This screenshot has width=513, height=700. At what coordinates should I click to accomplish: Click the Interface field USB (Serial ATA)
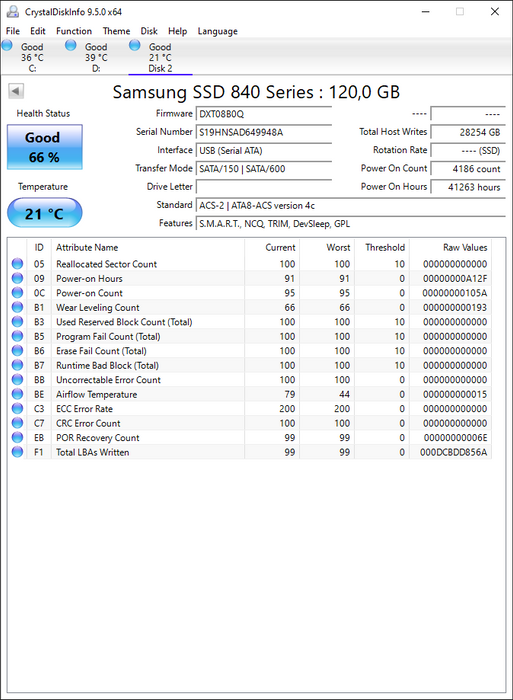point(264,151)
